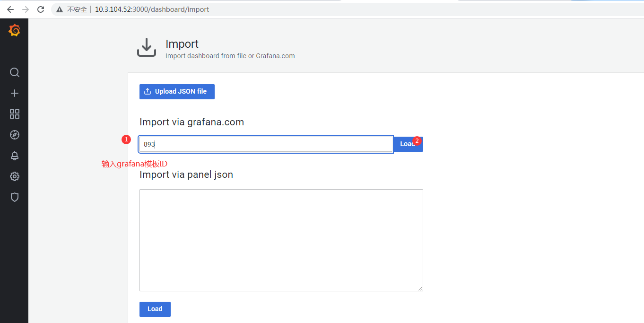Click the Upload JSON file button
Viewport: 644px width, 323px height.
(177, 92)
